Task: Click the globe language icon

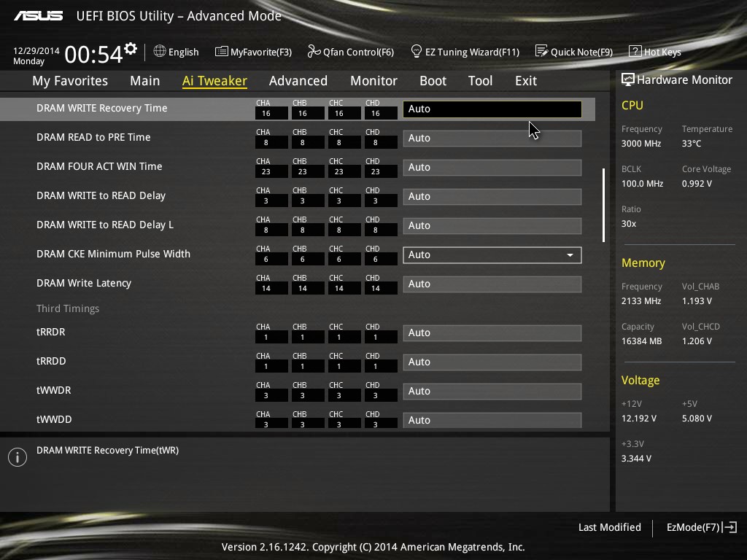Action: pyautogui.click(x=160, y=51)
